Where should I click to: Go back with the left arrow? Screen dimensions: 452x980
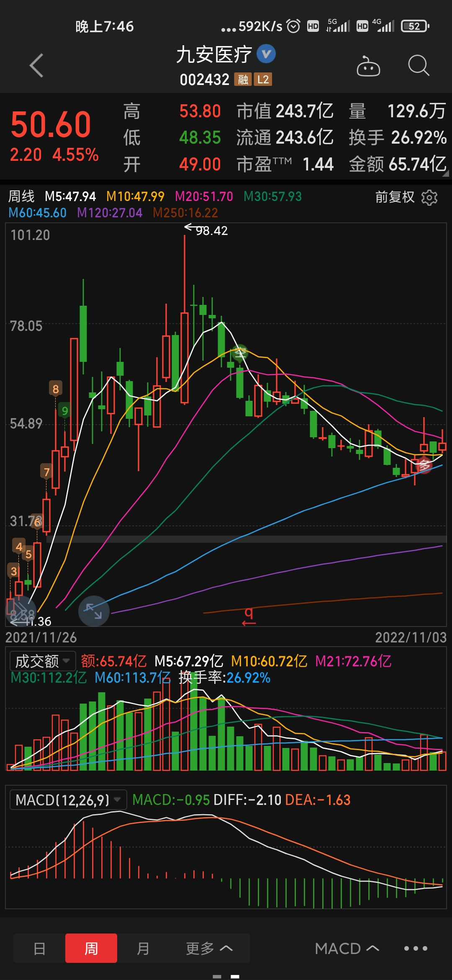(x=36, y=65)
